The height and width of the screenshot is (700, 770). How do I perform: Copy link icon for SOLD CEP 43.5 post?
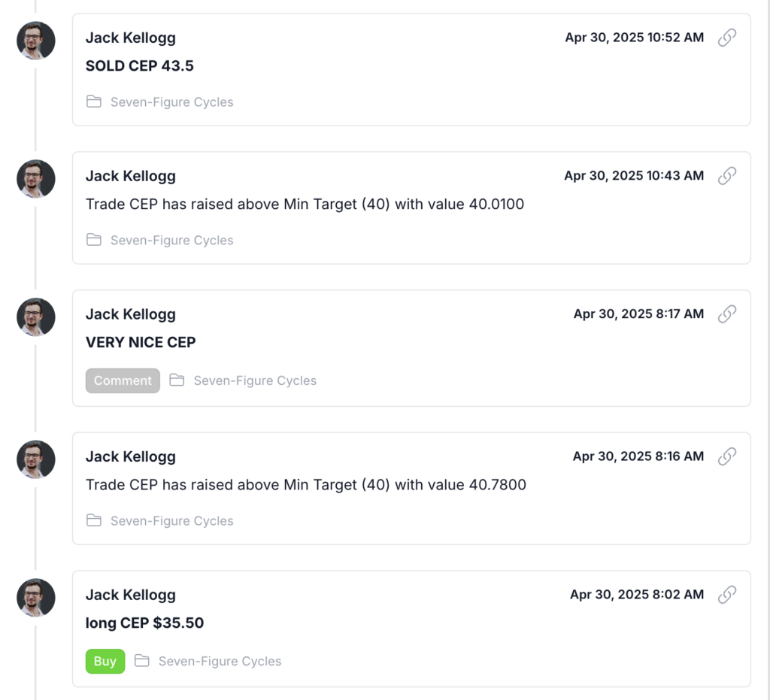point(727,38)
